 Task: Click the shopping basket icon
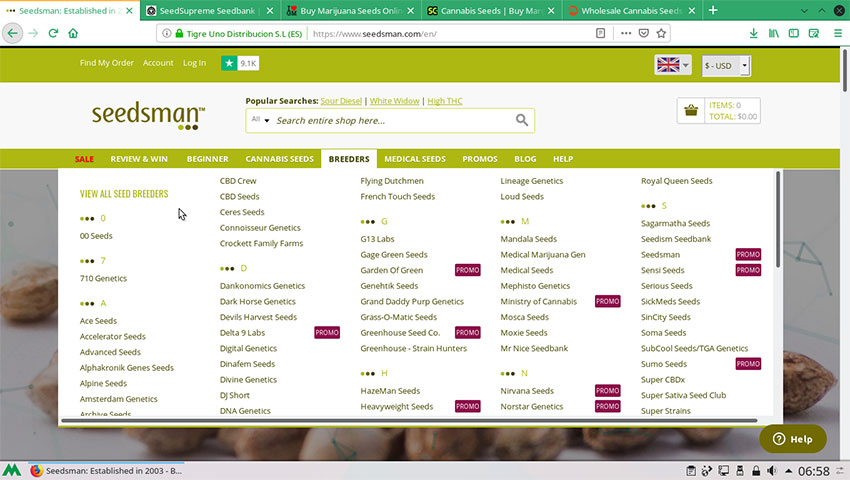point(691,110)
